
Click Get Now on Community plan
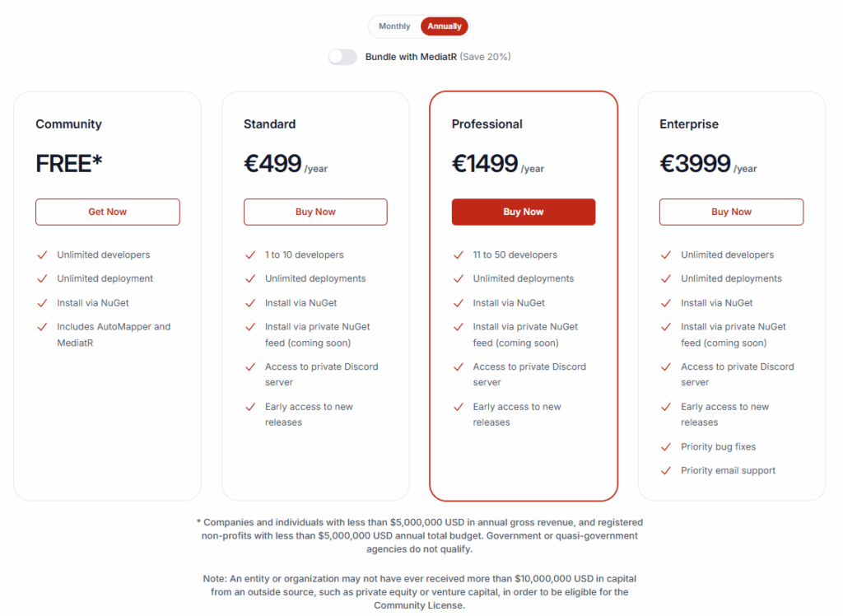point(108,212)
